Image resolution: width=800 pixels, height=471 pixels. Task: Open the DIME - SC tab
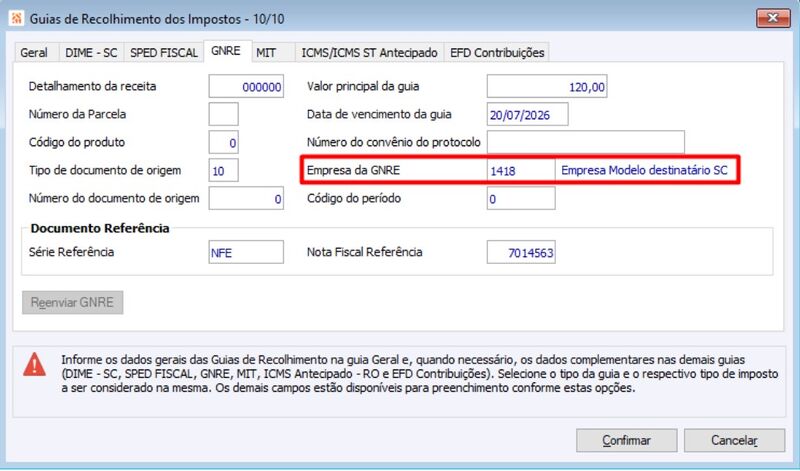(91, 53)
